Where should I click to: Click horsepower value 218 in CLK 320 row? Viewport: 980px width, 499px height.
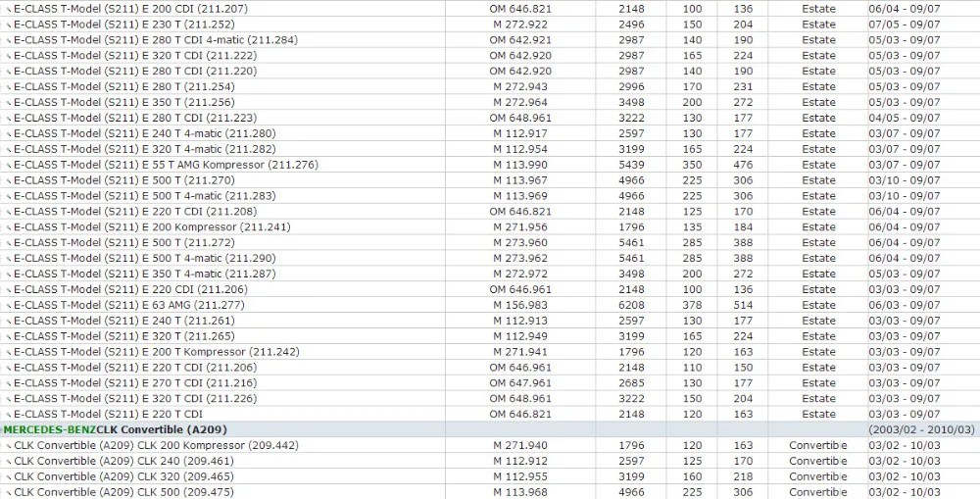743,476
